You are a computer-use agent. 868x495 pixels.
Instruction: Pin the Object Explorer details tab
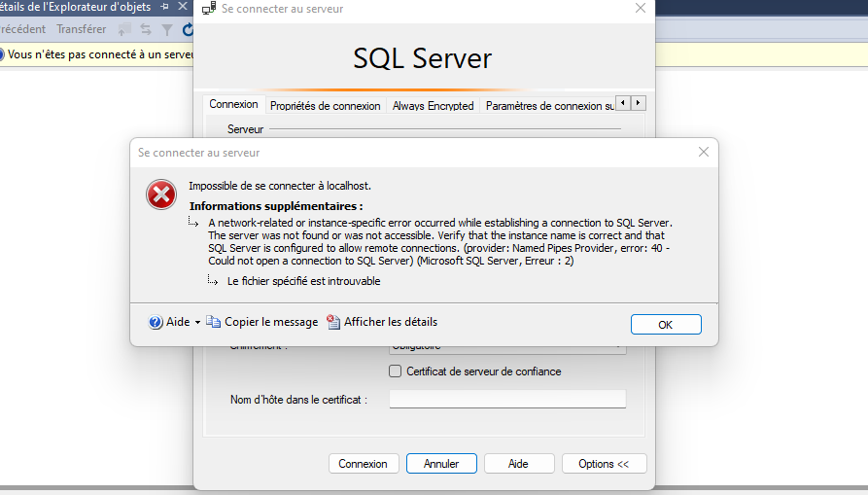tap(164, 7)
